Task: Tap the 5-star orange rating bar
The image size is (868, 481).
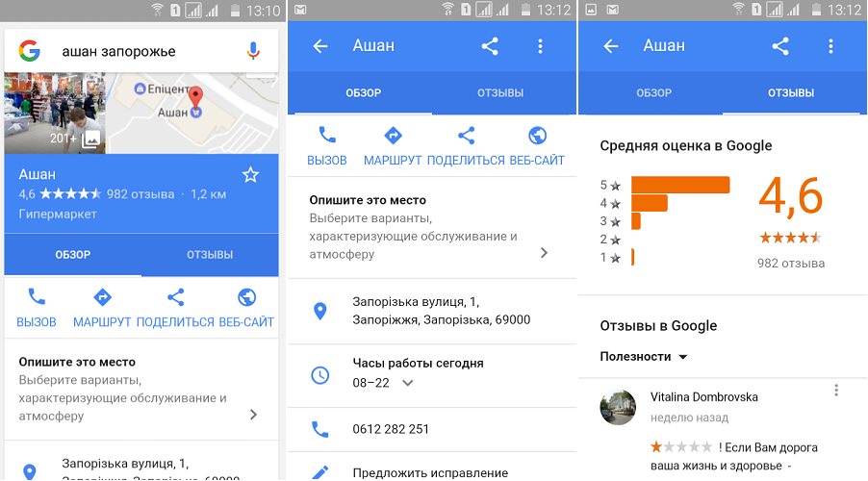Action: coord(680,185)
